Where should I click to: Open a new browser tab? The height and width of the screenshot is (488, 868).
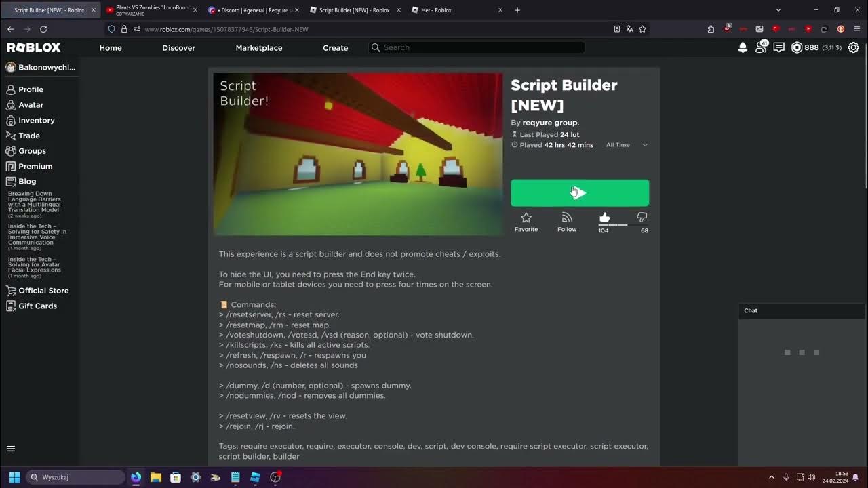tap(517, 10)
